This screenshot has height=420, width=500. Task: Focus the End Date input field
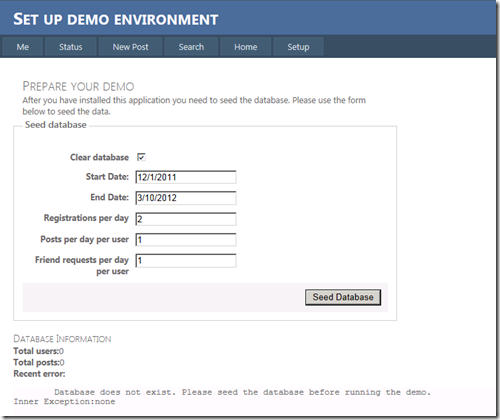coord(186,198)
